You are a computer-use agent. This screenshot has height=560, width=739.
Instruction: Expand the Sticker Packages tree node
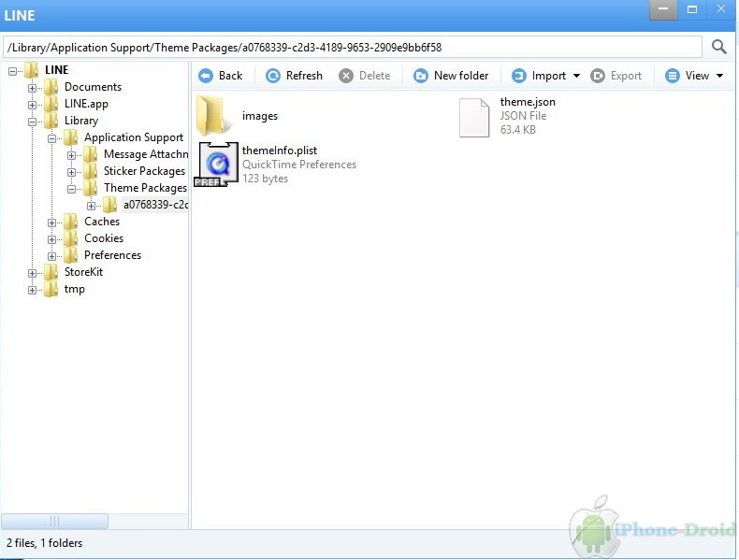click(72, 172)
